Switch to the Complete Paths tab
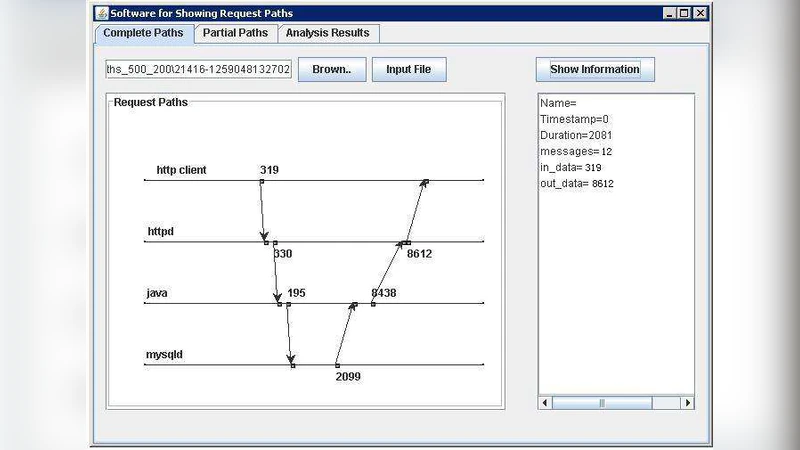This screenshot has width=800, height=450. tap(142, 33)
